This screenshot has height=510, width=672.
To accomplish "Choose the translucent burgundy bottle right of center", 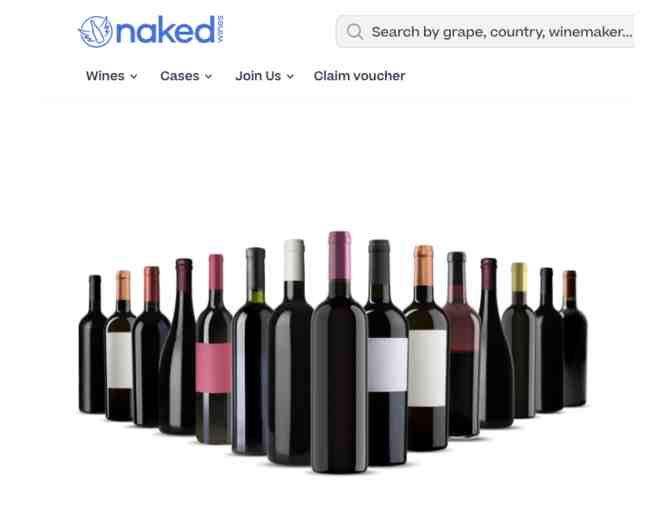I will (462, 344).
